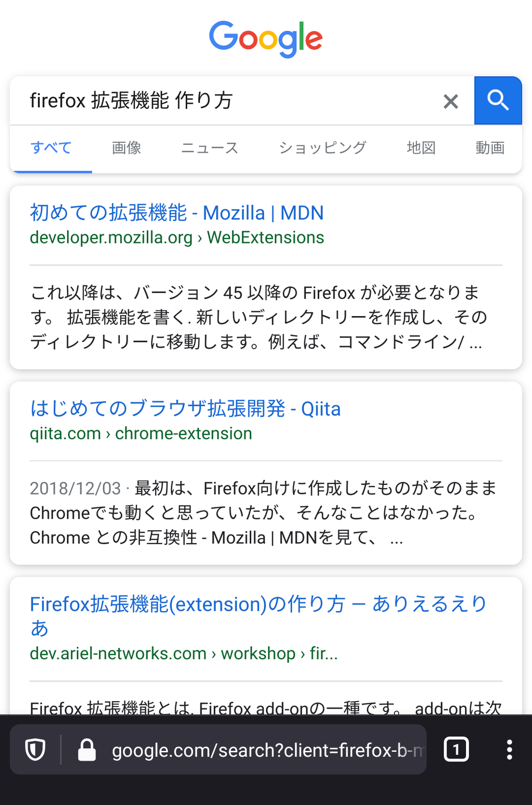The width and height of the screenshot is (532, 805).
Task: Open 初めての拡張機能 - Mozilla | MDN result
Action: click(x=176, y=213)
